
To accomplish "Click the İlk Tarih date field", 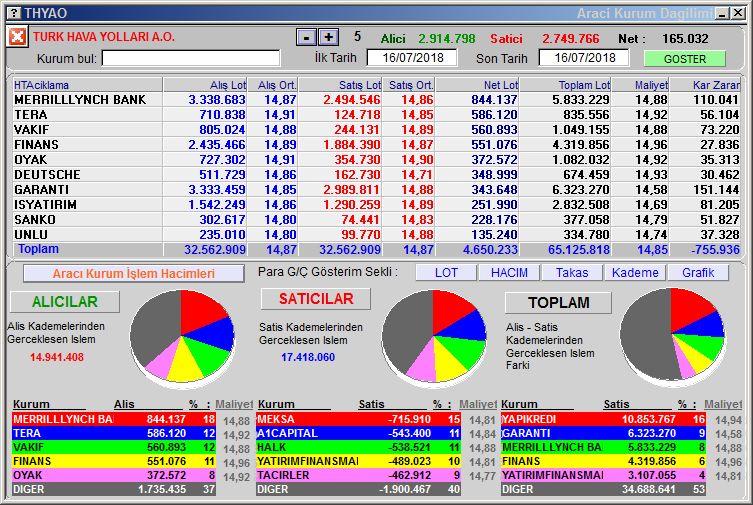I will pyautogui.click(x=412, y=58).
